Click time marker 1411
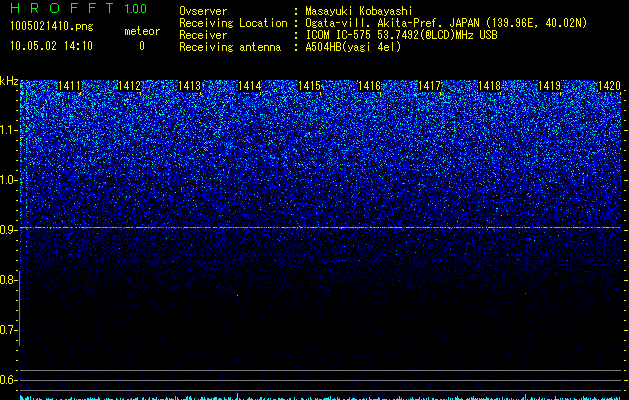The height and width of the screenshot is (400, 629). pos(70,86)
